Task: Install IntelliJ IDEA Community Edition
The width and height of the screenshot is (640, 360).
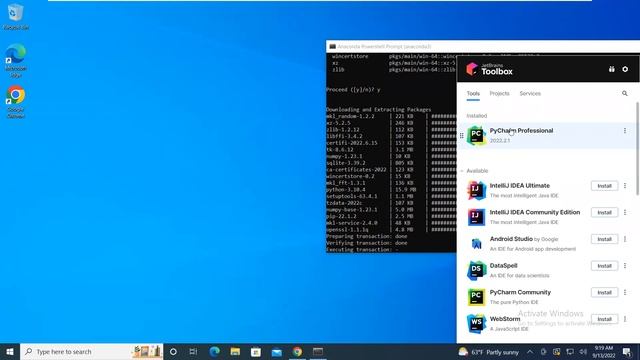Action: 604,212
